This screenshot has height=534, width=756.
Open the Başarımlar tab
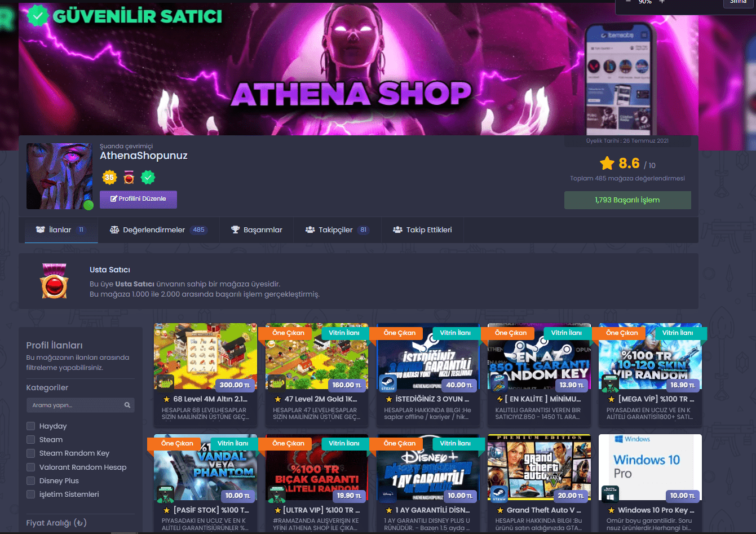point(257,230)
